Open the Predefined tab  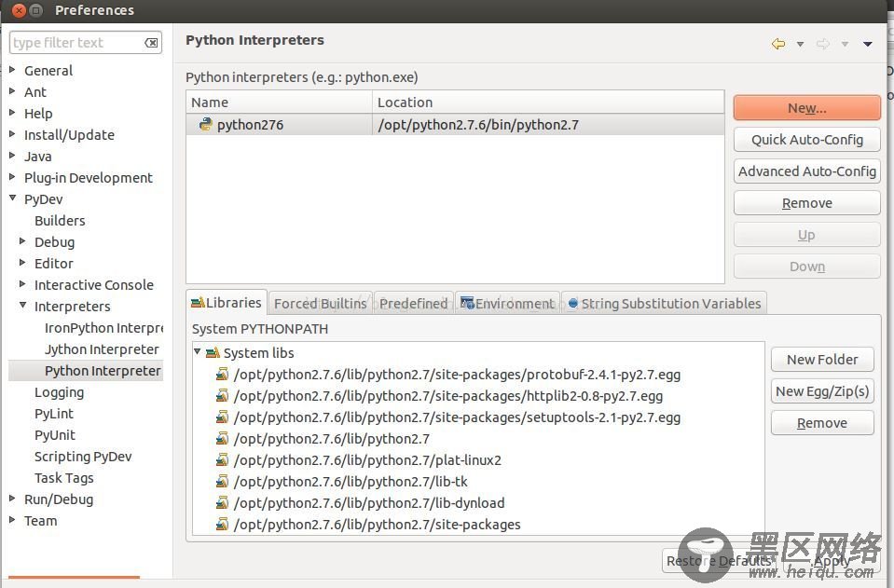point(413,304)
